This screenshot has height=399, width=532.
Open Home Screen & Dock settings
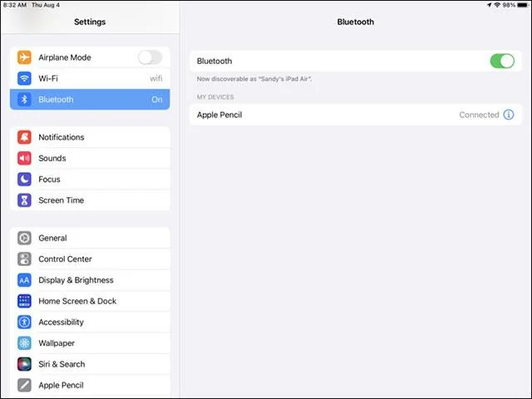pyautogui.click(x=90, y=301)
